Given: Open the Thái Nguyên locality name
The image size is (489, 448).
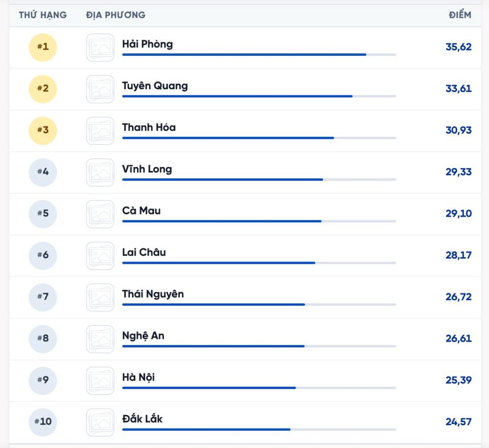Looking at the screenshot, I should [x=153, y=294].
